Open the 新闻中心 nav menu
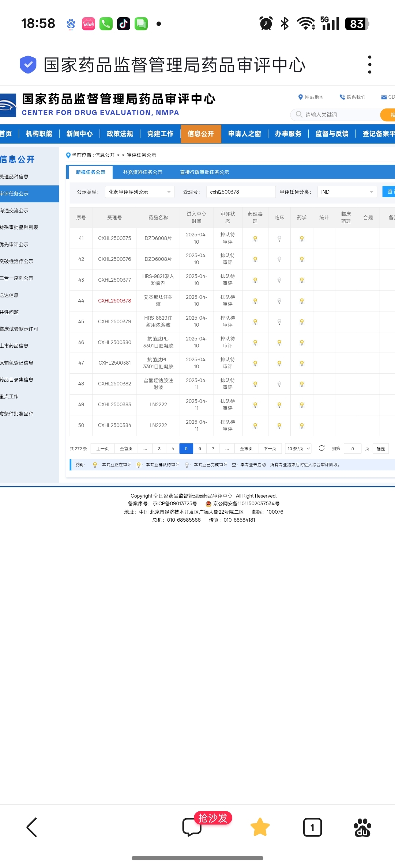Image resolution: width=395 pixels, height=868 pixels. point(79,134)
